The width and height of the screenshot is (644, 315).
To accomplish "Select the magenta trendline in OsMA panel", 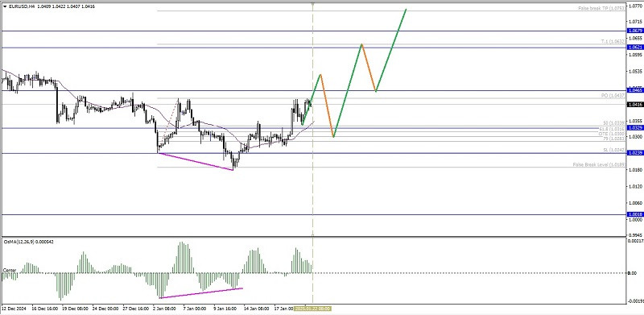I will click(x=200, y=292).
